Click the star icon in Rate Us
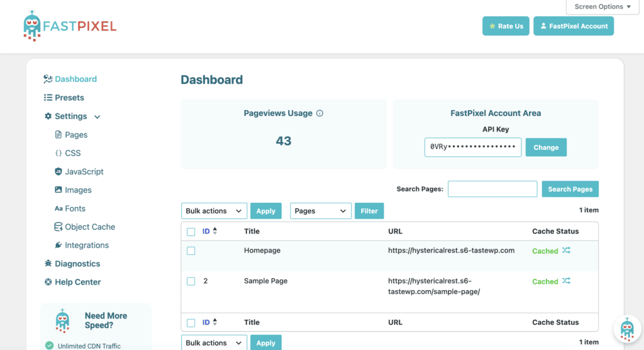The width and height of the screenshot is (644, 350). point(492,26)
